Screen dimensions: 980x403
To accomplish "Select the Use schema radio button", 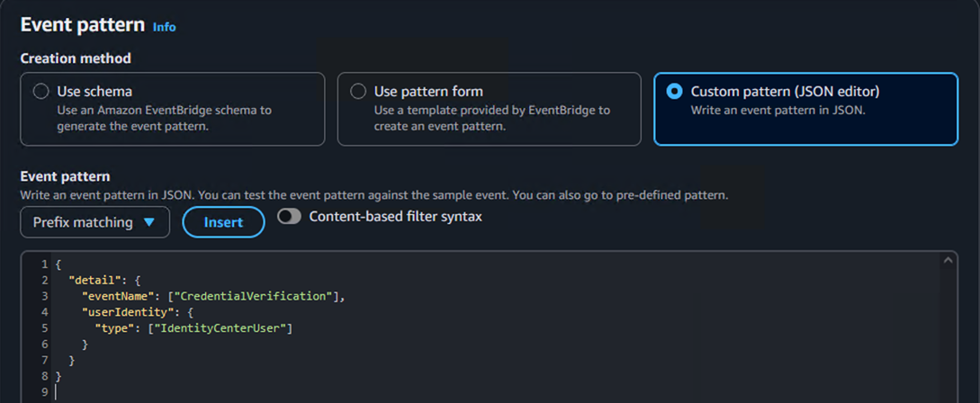I will [40, 92].
